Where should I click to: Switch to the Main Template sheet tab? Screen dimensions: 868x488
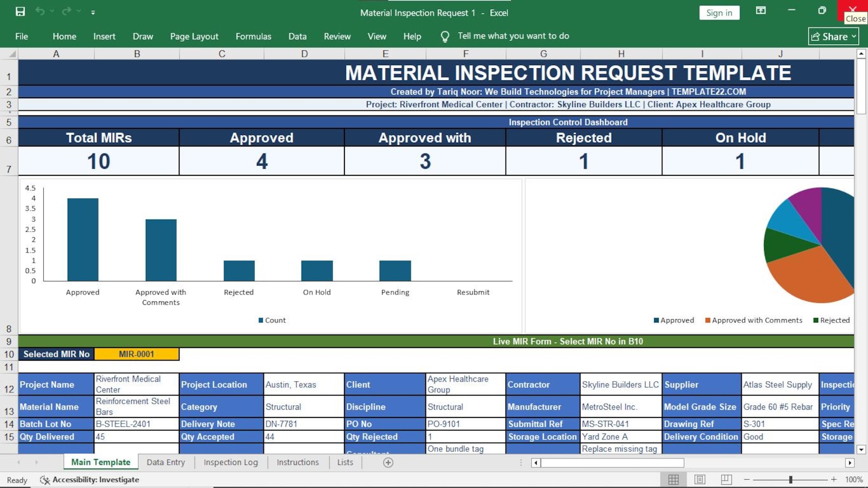pos(101,462)
